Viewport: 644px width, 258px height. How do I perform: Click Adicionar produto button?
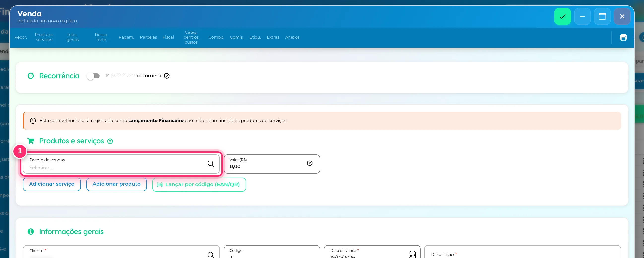(117, 184)
